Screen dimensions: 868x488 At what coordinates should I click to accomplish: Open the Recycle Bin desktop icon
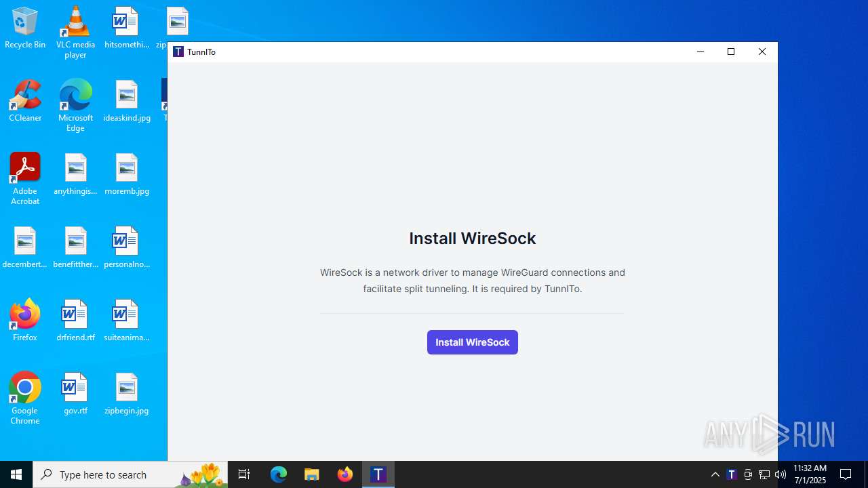(25, 28)
